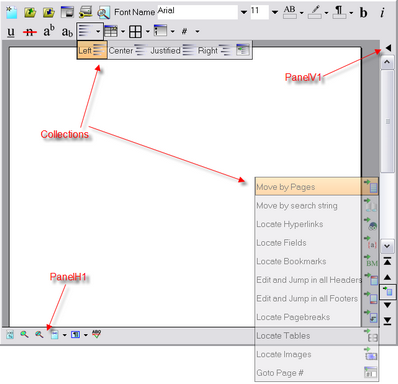Select Right alignment option
Screen dimensions: 398x384
click(214, 50)
